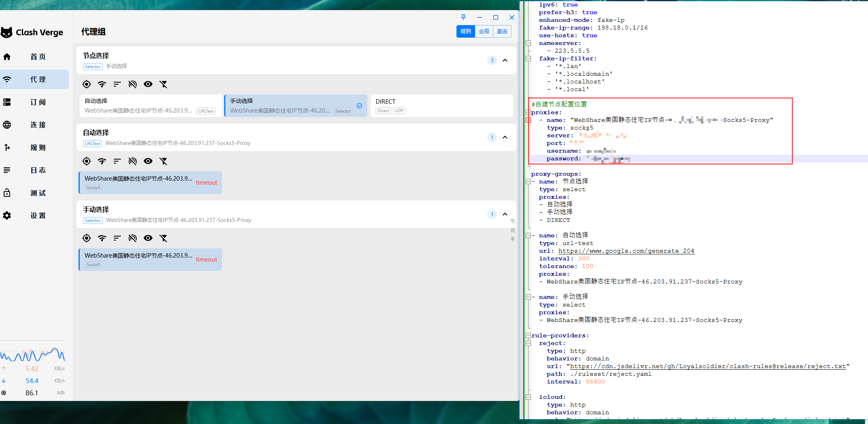Click the 'type: socks5' line in editor
The width and height of the screenshot is (868, 424).
click(x=570, y=128)
